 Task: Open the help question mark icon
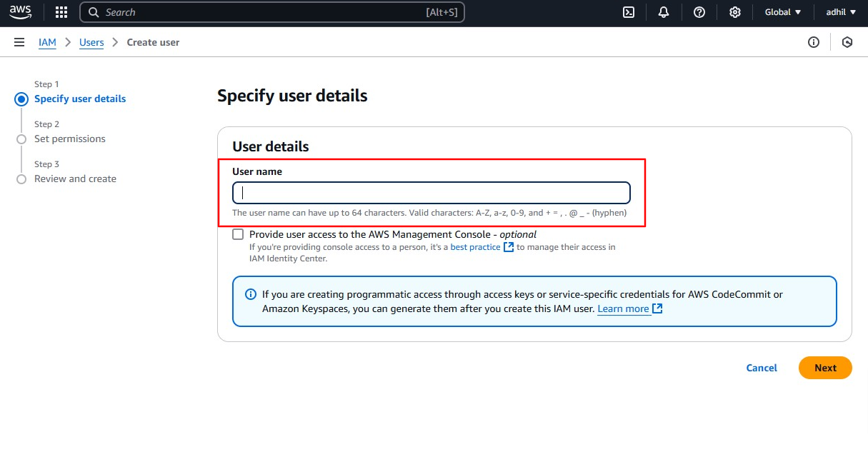point(699,12)
